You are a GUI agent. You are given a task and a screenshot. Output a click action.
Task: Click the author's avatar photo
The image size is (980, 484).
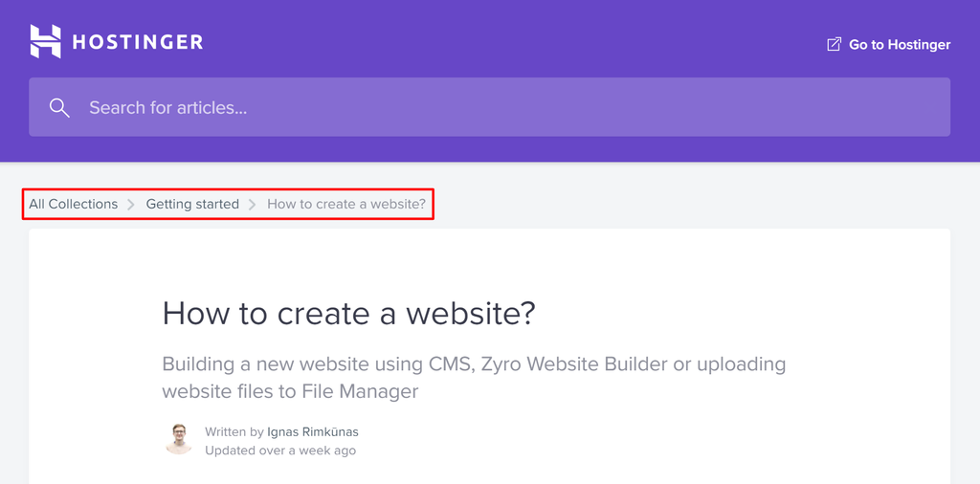coord(178,440)
